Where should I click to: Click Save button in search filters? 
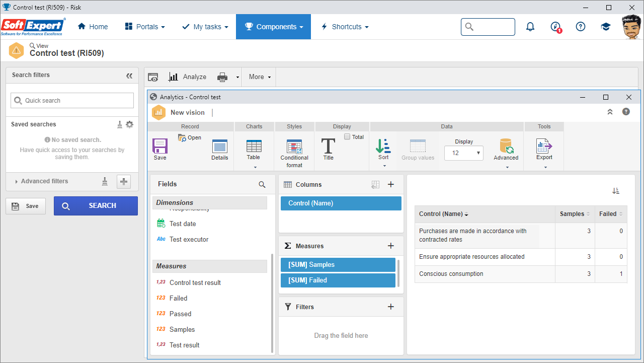tap(25, 206)
